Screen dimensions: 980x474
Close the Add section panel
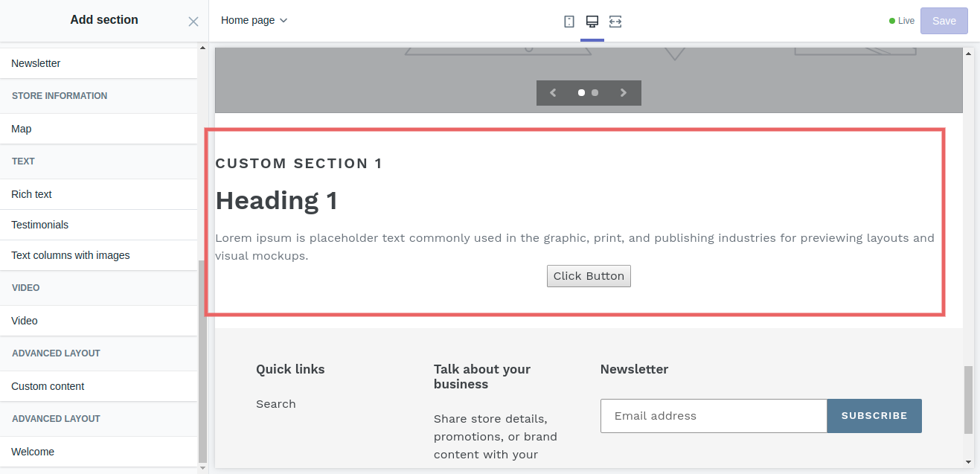click(193, 22)
